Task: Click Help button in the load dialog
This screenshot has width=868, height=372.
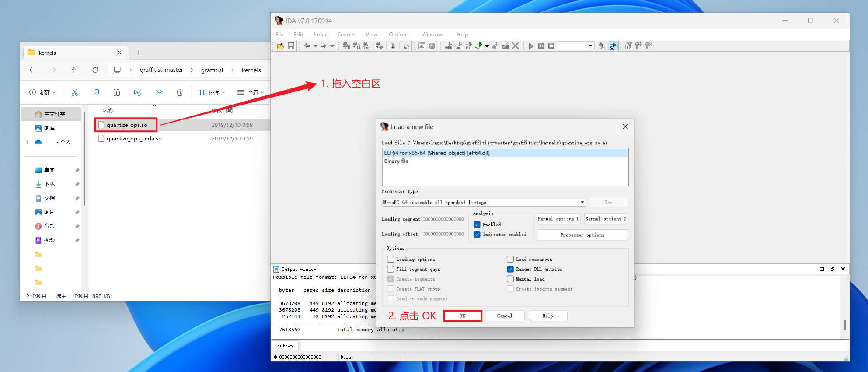Action: pos(548,316)
